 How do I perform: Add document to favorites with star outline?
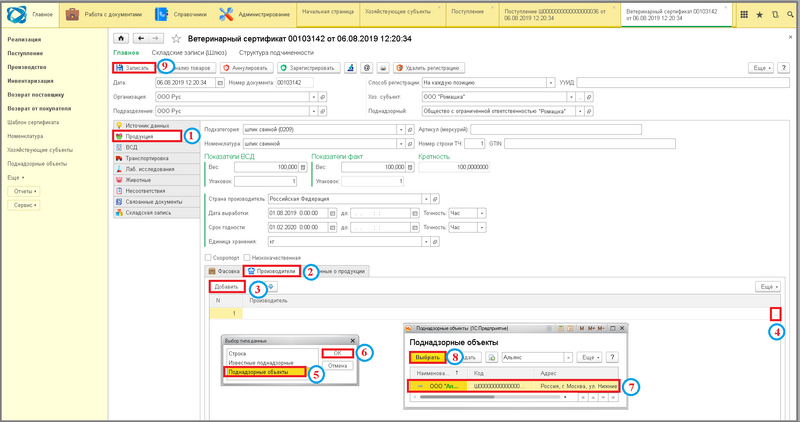point(176,39)
